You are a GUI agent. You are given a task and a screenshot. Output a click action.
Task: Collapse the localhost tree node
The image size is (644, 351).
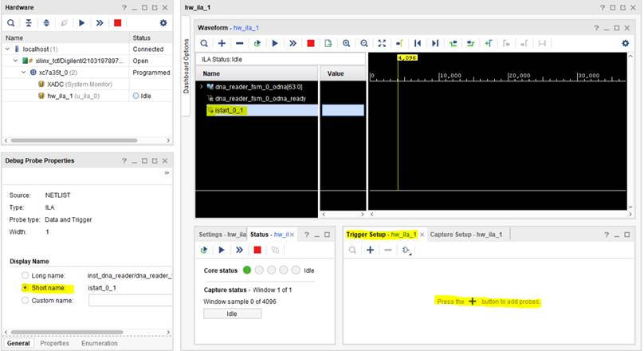click(7, 49)
